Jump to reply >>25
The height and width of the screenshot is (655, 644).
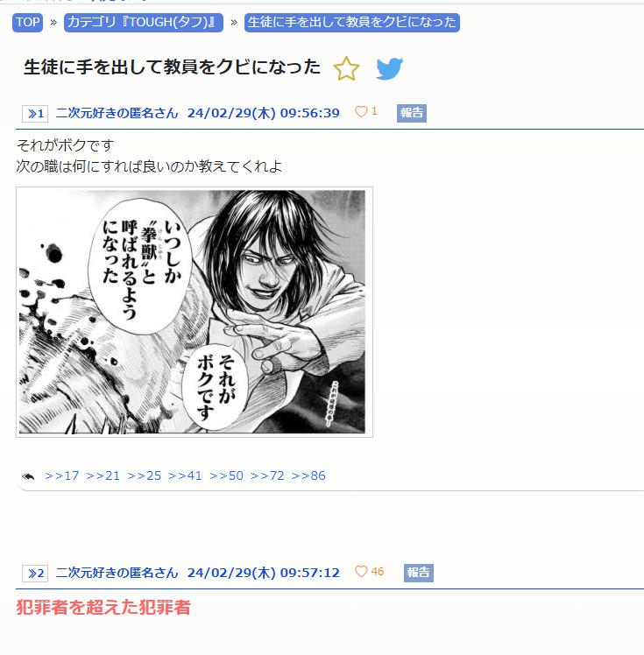pyautogui.click(x=145, y=475)
